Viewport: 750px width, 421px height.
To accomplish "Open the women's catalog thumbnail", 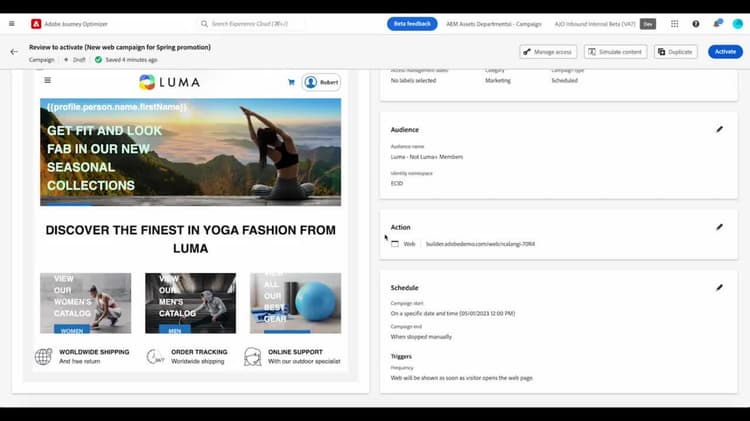I will (86, 303).
